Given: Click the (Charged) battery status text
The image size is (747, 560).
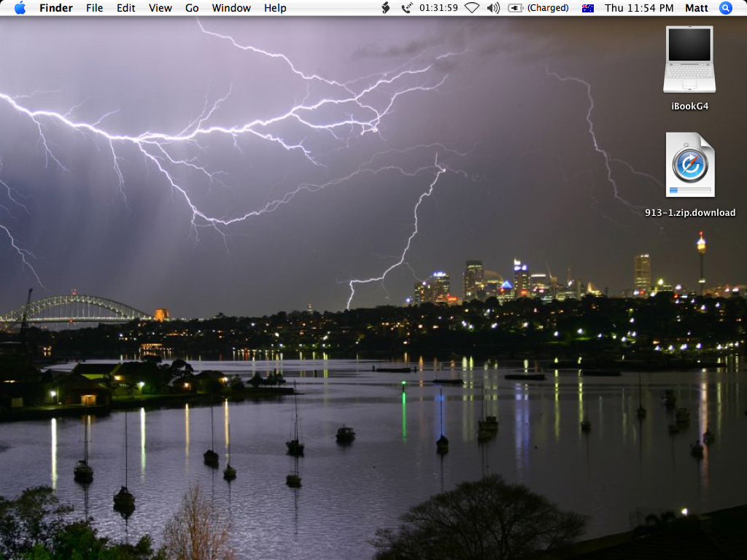Looking at the screenshot, I should pos(548,8).
